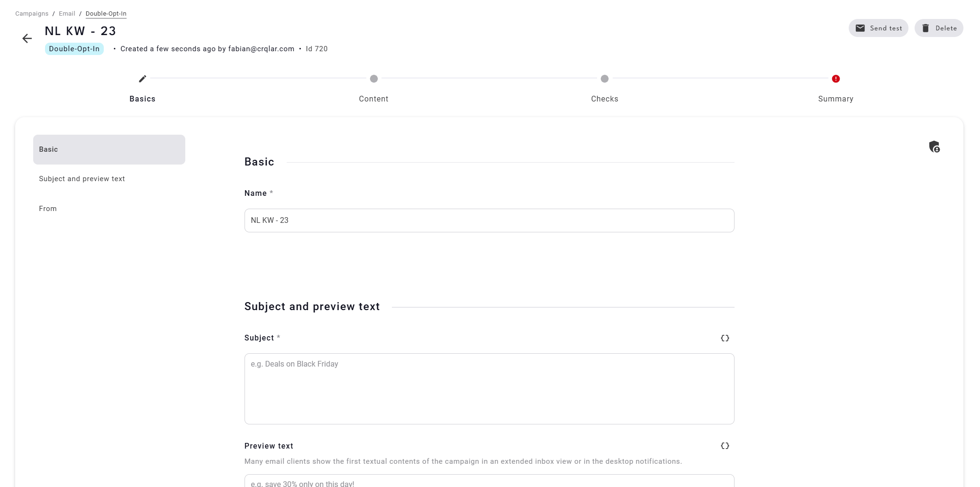This screenshot has height=487, width=980.
Task: Click the envelope icon in Send test
Action: [860, 28]
